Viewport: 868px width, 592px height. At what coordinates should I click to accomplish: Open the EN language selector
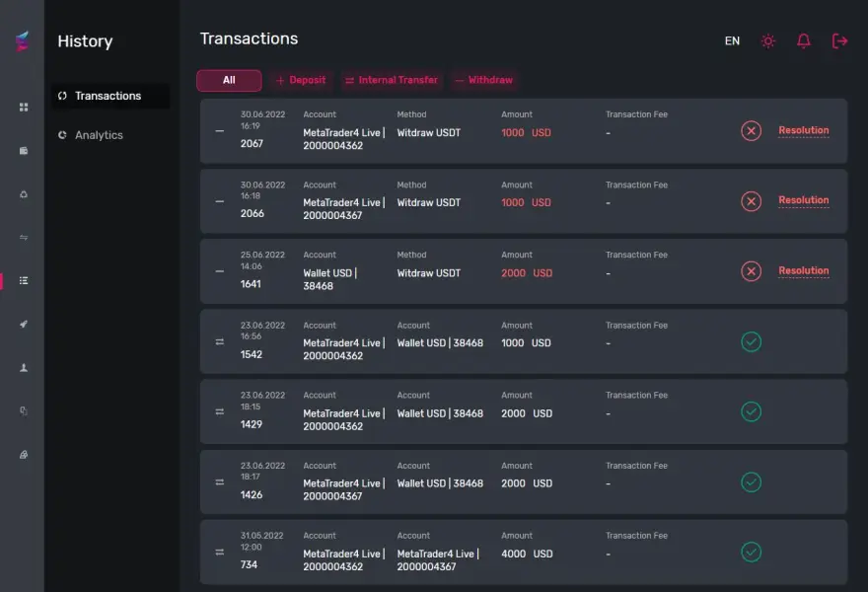732,40
